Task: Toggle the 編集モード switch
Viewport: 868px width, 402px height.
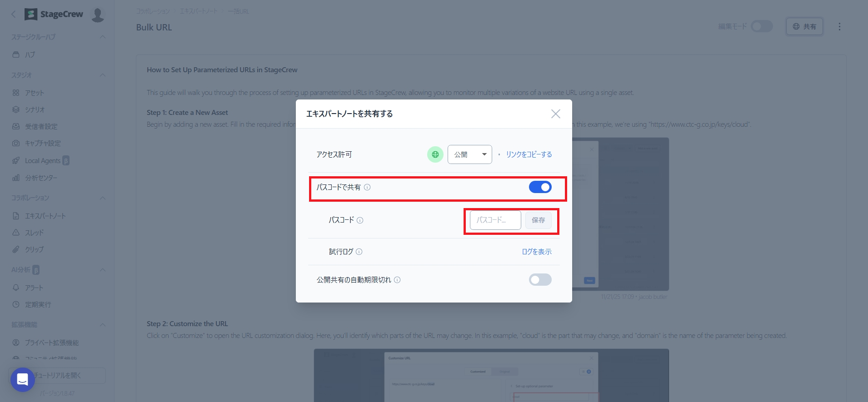Action: (x=761, y=26)
